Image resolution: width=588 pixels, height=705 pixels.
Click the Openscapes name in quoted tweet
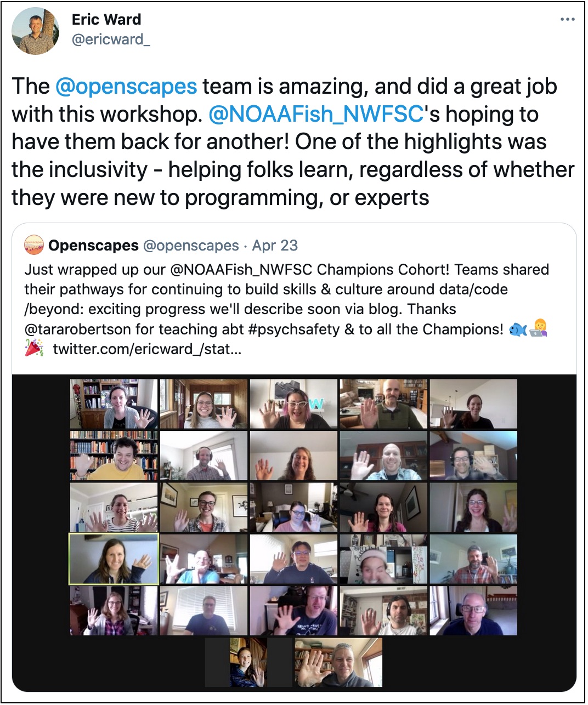(x=93, y=245)
